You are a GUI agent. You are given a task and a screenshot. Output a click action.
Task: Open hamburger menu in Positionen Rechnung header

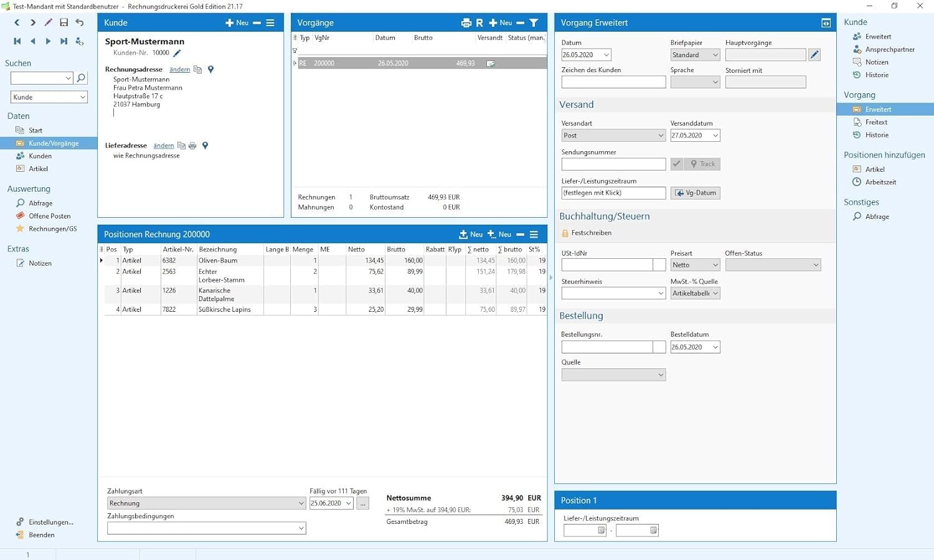[534, 235]
